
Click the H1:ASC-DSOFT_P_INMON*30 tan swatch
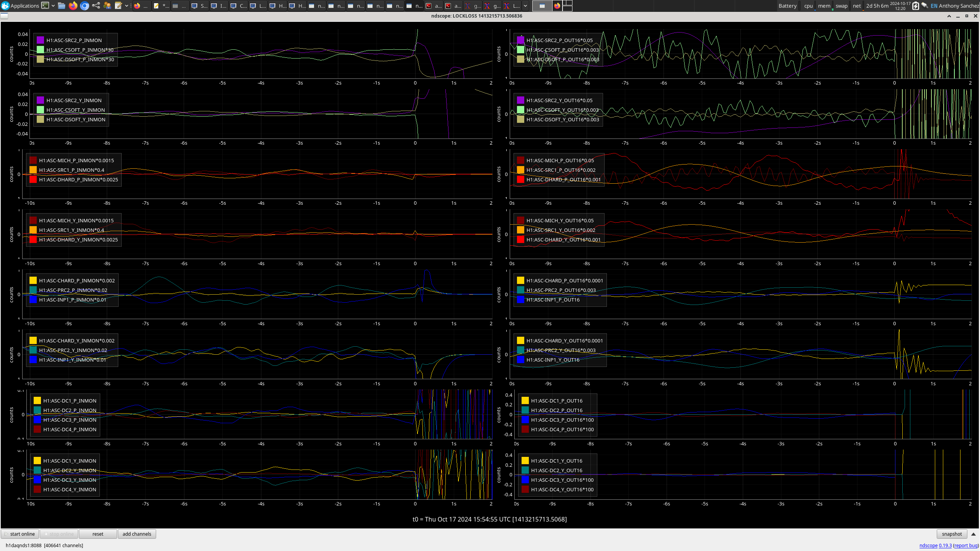tap(41, 59)
